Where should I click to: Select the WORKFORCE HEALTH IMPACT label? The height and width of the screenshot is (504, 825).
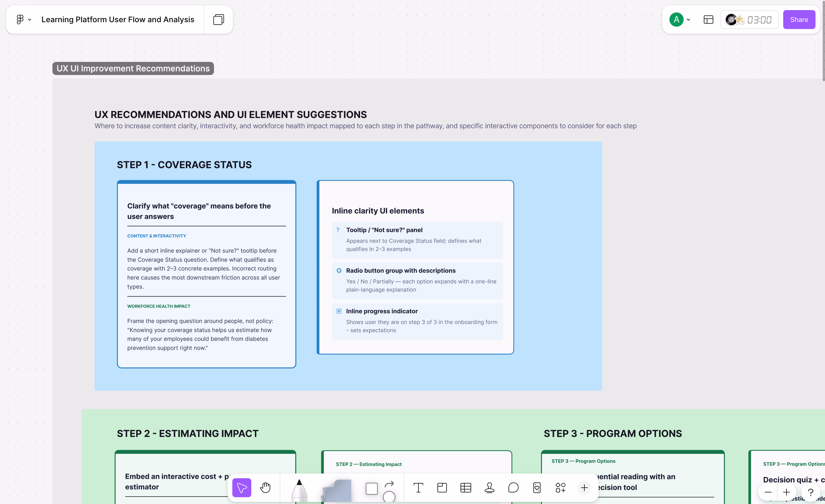click(x=159, y=306)
